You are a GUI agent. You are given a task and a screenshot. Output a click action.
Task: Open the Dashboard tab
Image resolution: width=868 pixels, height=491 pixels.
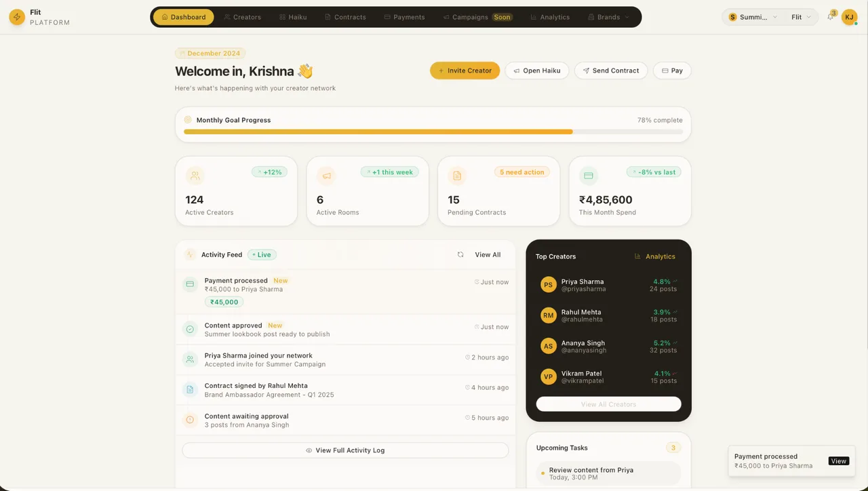click(x=184, y=17)
